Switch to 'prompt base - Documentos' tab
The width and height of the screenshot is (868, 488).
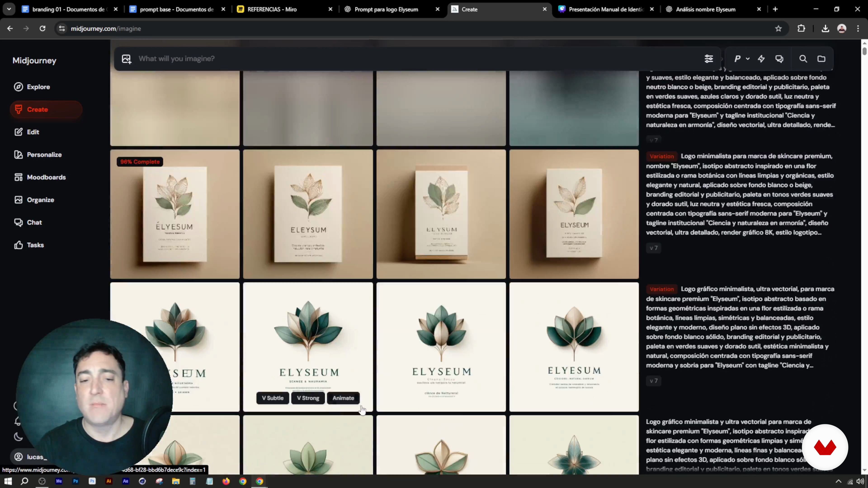click(177, 9)
